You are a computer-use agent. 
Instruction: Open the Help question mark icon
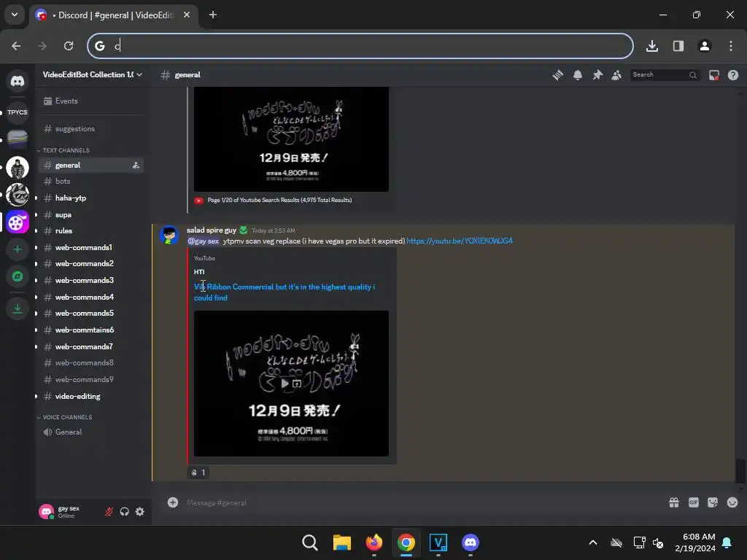pos(732,75)
